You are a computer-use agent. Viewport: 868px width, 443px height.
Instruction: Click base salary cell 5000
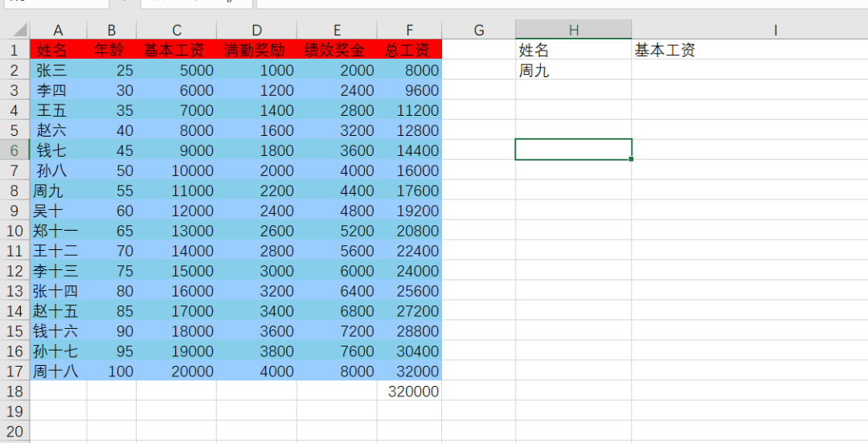point(177,70)
